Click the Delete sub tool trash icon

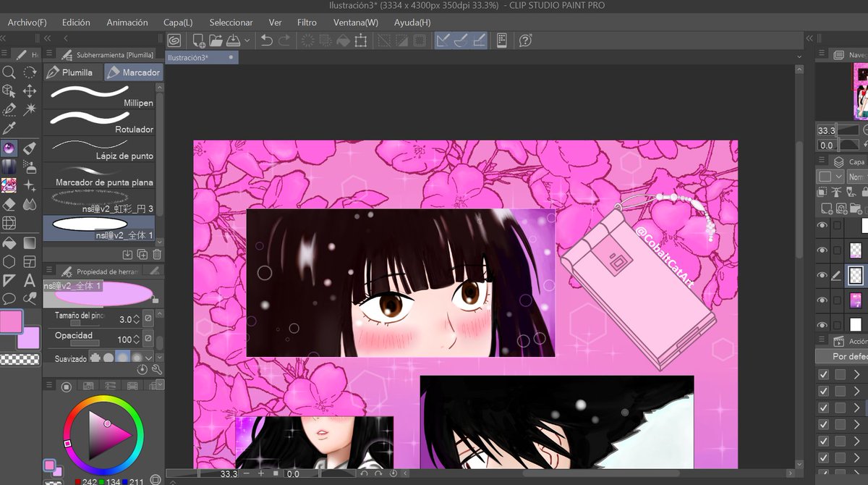pyautogui.click(x=157, y=255)
